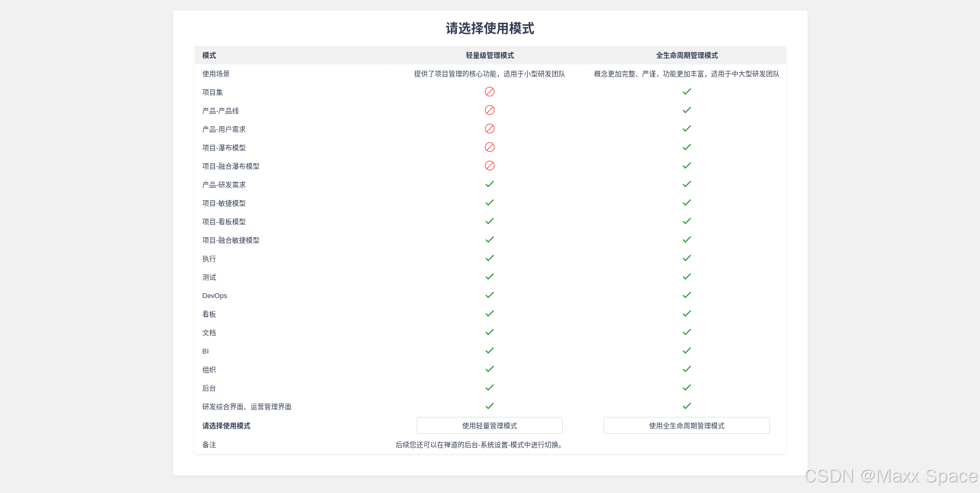
Task: Click the 项目集 row label
Action: point(213,92)
